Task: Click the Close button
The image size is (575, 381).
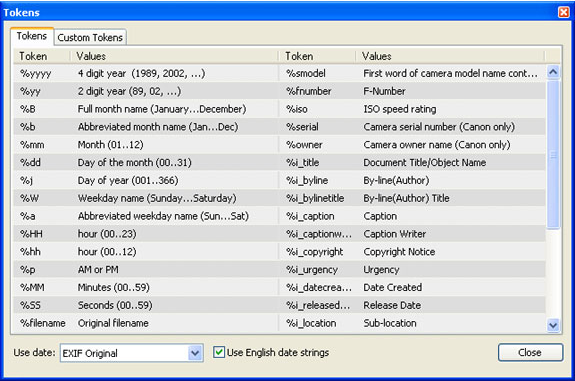Action: (x=530, y=352)
